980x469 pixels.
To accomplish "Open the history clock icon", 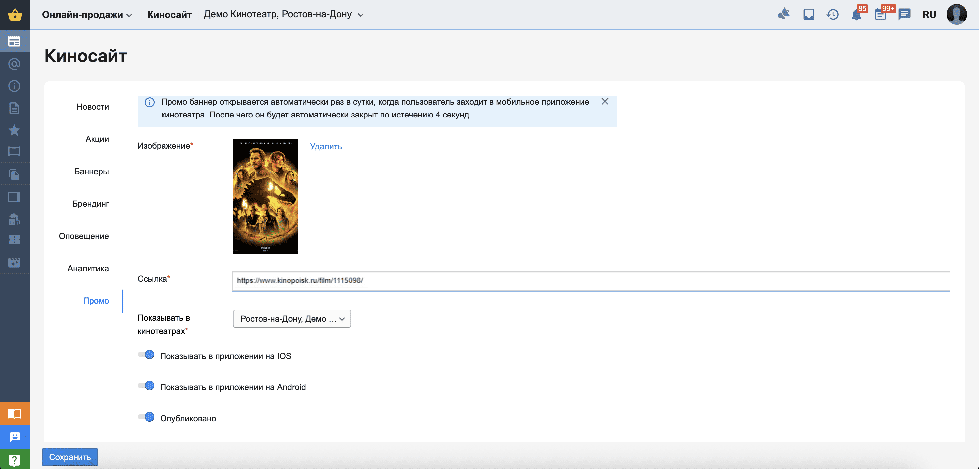I will (833, 14).
